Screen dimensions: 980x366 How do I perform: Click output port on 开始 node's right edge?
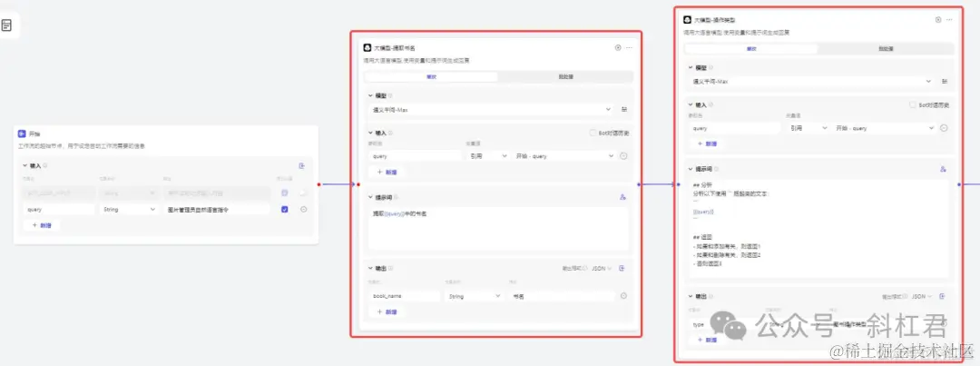click(x=318, y=184)
